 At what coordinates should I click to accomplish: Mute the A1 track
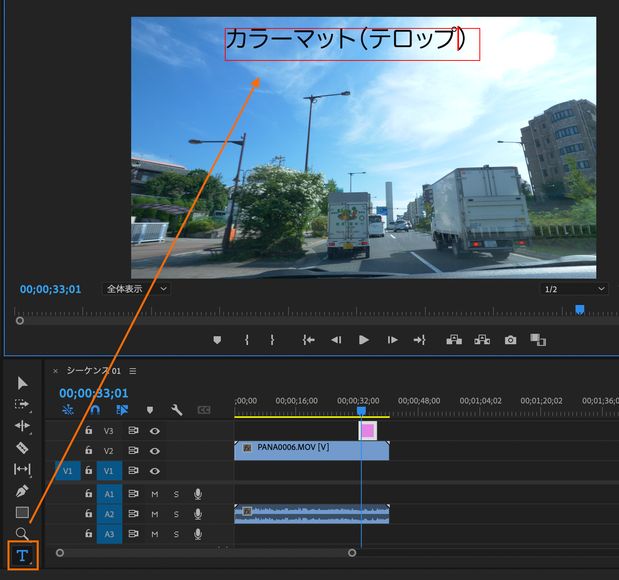click(155, 494)
